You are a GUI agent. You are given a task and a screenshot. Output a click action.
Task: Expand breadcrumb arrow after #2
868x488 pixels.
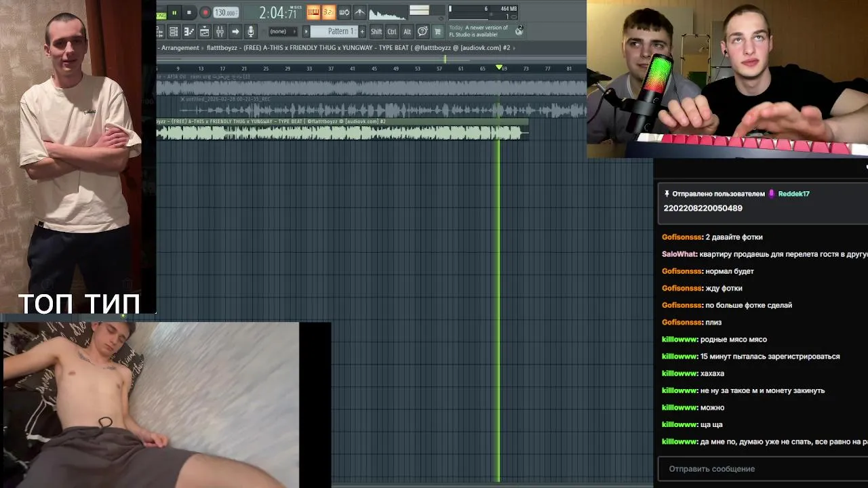pyautogui.click(x=515, y=47)
